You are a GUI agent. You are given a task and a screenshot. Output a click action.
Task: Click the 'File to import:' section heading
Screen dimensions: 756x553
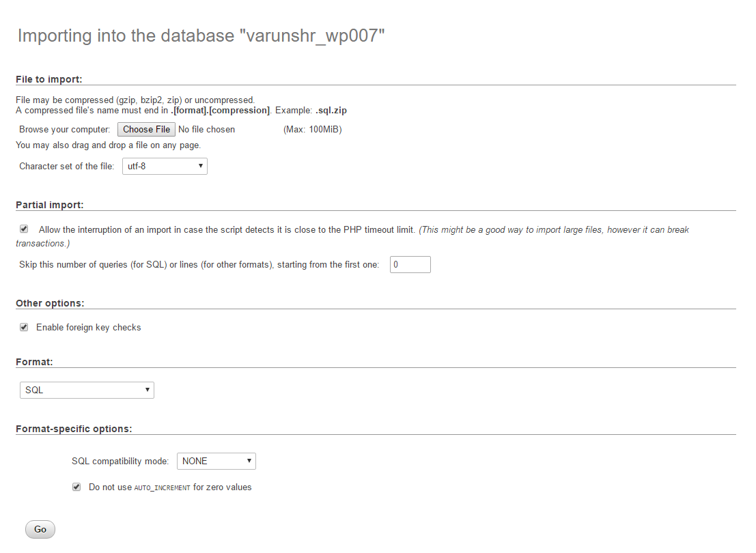48,79
